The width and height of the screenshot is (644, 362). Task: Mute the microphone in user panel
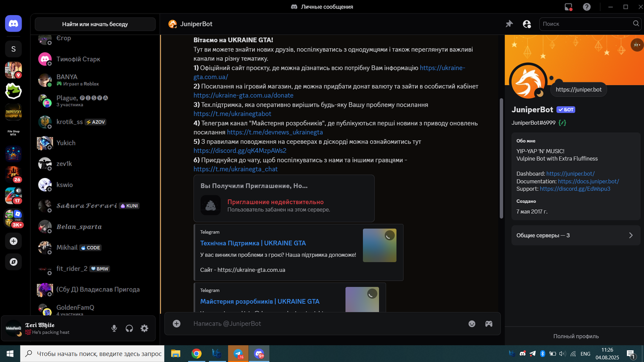coord(114,328)
